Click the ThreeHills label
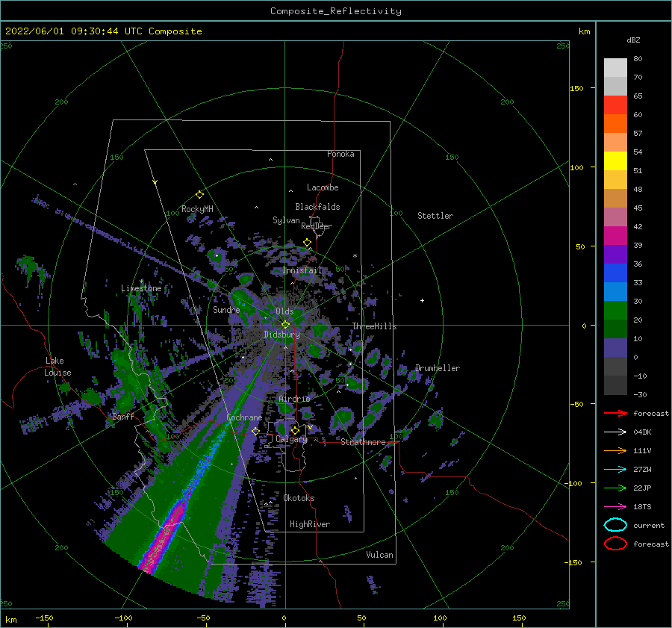Screen dimensions: 672x628 pos(375,326)
